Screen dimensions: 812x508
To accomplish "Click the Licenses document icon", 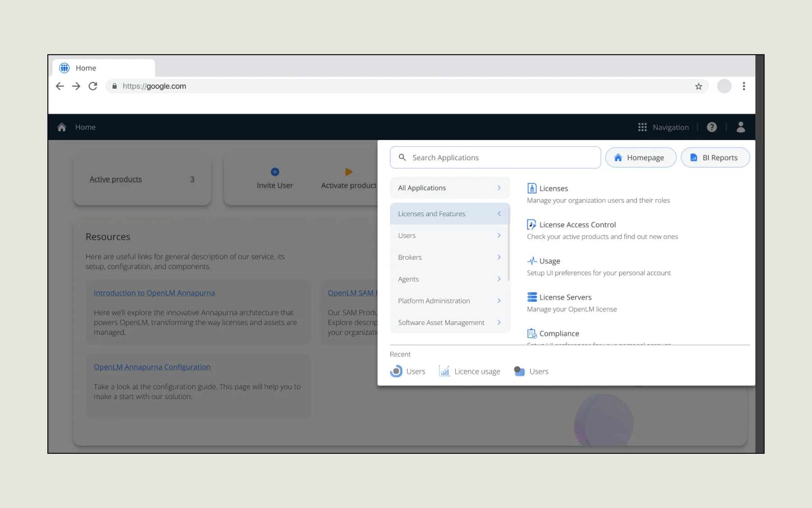I will (532, 188).
